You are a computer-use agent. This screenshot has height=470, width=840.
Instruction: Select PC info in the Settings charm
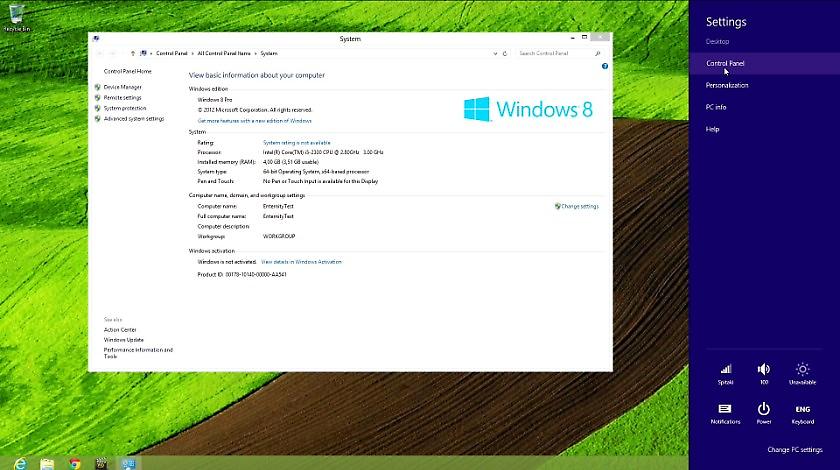coord(716,107)
